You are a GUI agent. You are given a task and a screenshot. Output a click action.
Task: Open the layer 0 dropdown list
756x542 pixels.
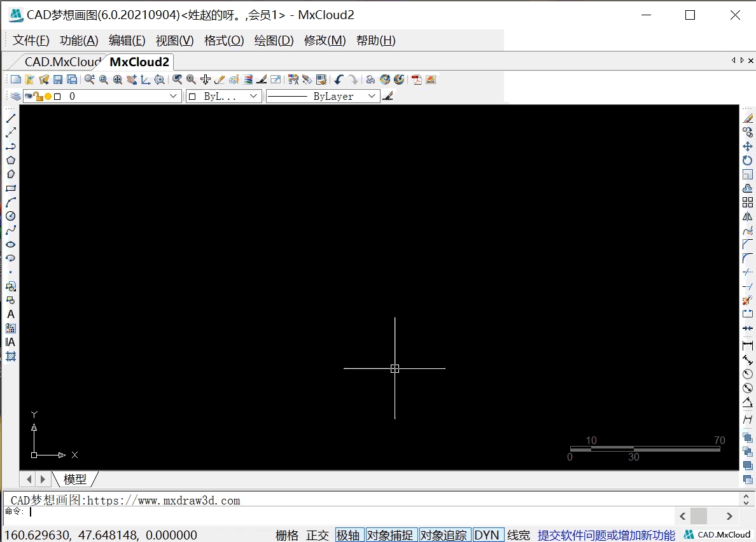click(x=173, y=96)
